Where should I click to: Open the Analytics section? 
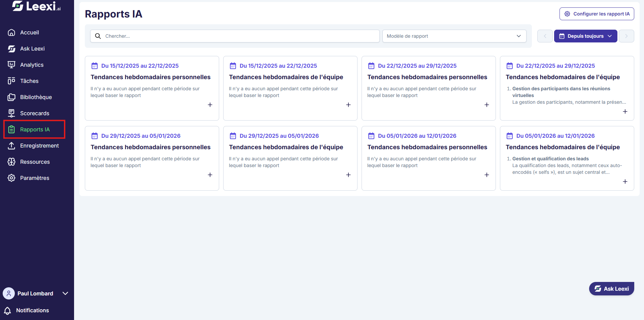coord(32,65)
